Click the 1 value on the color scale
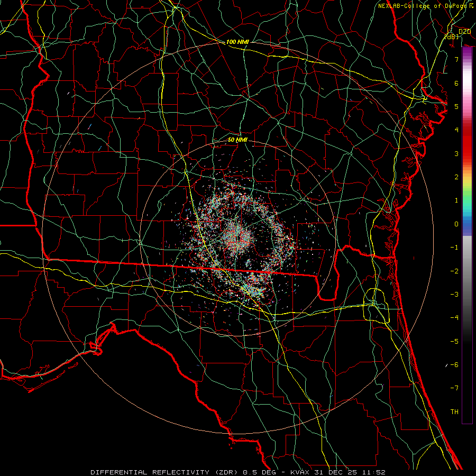The height and width of the screenshot is (476, 476). pyautogui.click(x=456, y=200)
